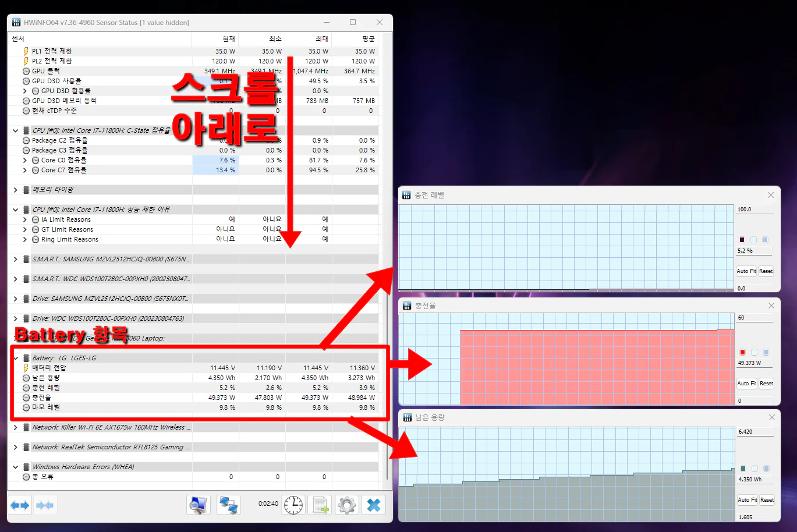Pick the teal swatch in 남은 용량 graph
This screenshot has width=797, height=532.
click(743, 469)
